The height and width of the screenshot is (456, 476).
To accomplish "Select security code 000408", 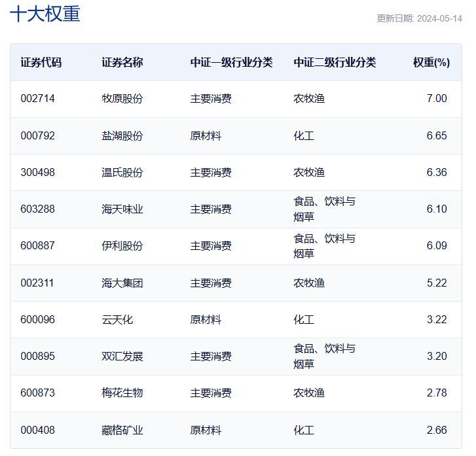I will [37, 430].
